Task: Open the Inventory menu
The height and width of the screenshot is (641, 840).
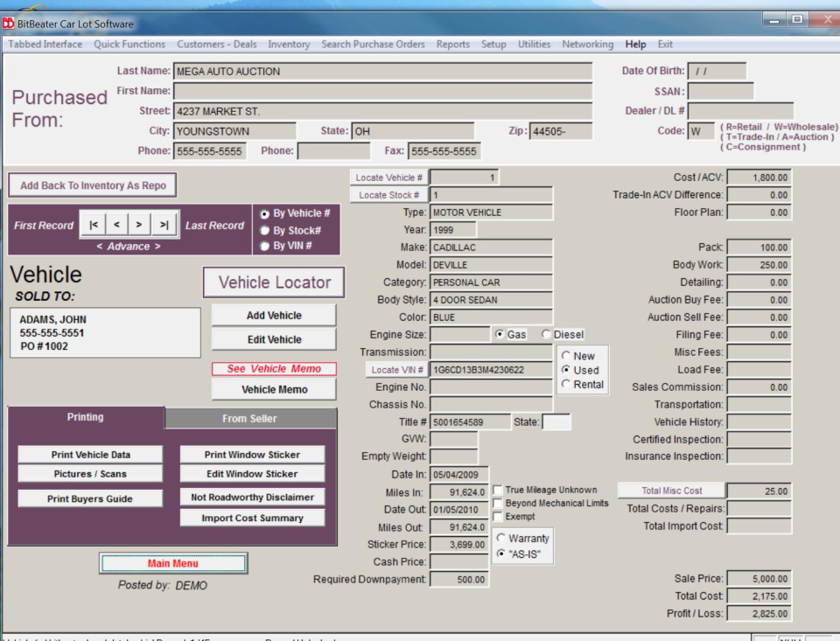Action: point(289,44)
